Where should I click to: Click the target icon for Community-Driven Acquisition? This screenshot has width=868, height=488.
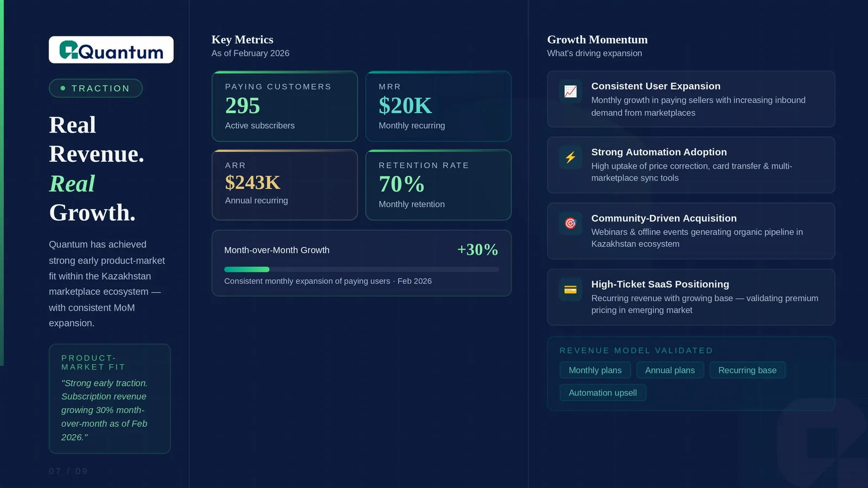click(570, 224)
